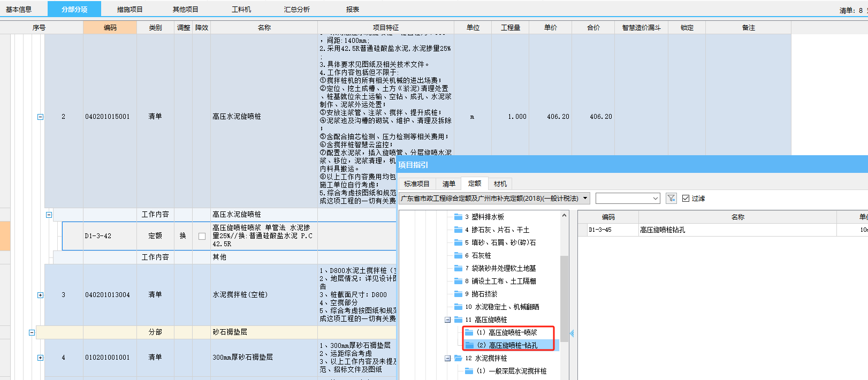This screenshot has width=868, height=380.
Task: Select the 清单 tab in 项目指引
Action: tap(449, 184)
